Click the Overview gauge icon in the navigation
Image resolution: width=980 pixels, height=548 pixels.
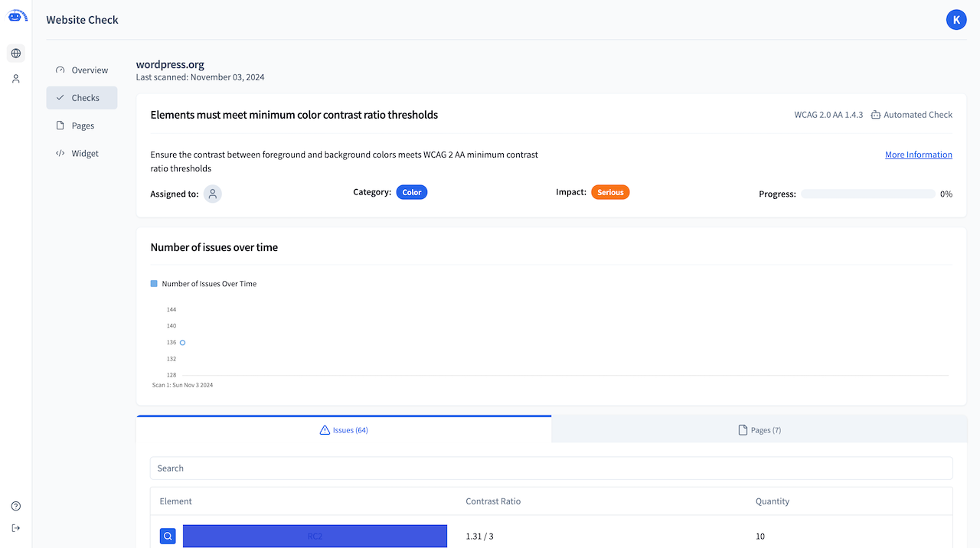tap(60, 69)
